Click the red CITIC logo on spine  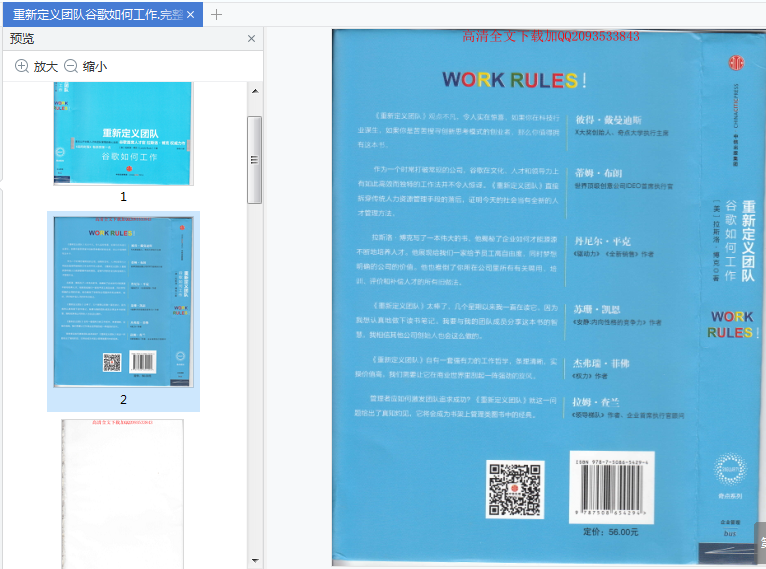click(736, 63)
